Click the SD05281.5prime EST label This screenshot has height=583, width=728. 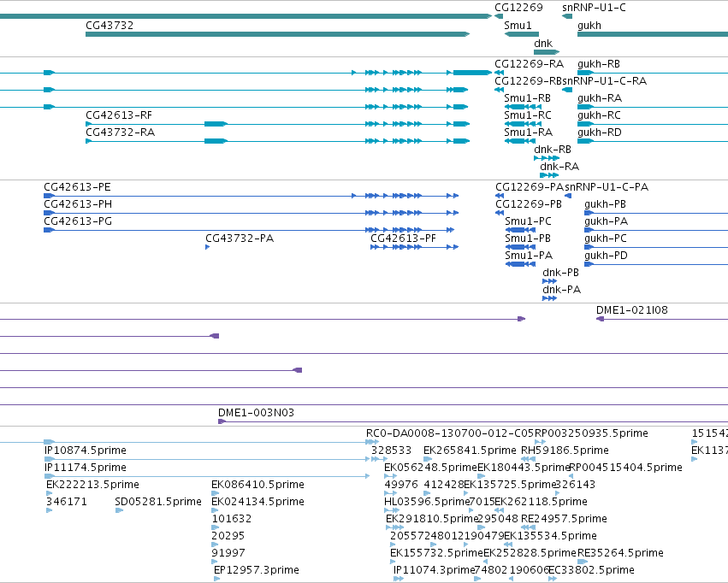click(x=158, y=503)
